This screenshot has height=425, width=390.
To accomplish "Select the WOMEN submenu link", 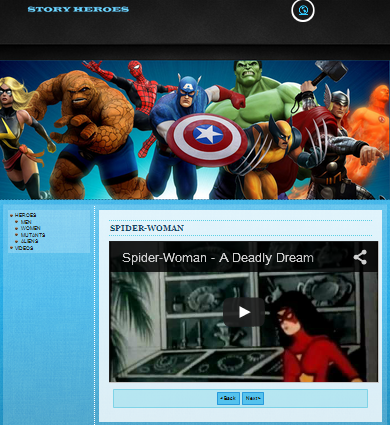I will pyautogui.click(x=30, y=228).
